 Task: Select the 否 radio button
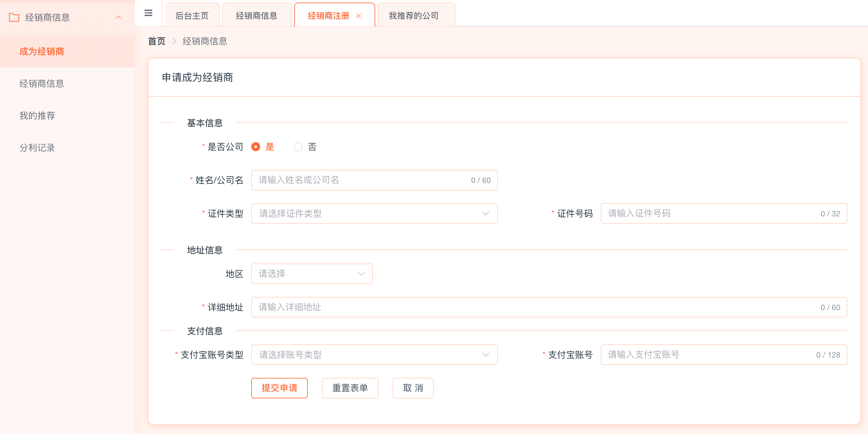(x=298, y=147)
